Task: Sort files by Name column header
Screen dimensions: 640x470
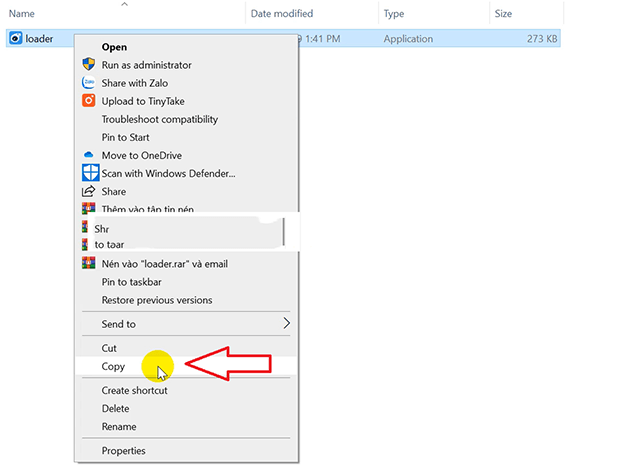Action: click(22, 14)
